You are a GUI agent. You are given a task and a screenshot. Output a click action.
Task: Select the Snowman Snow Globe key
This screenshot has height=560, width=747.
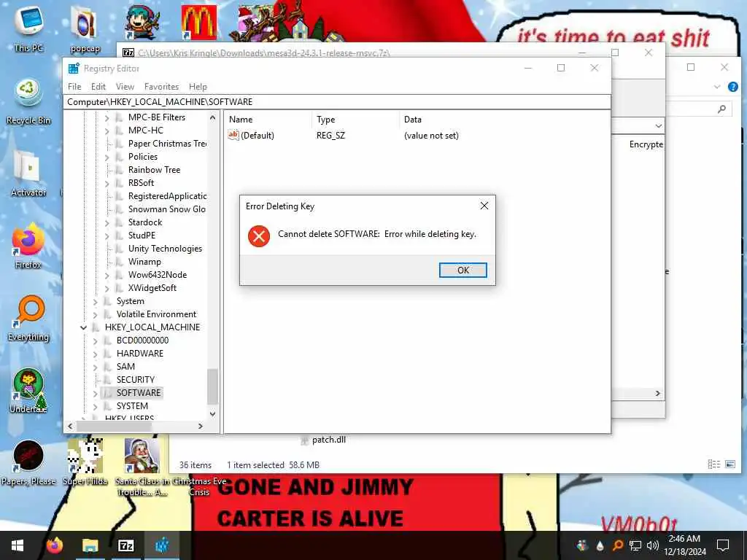pyautogui.click(x=167, y=209)
